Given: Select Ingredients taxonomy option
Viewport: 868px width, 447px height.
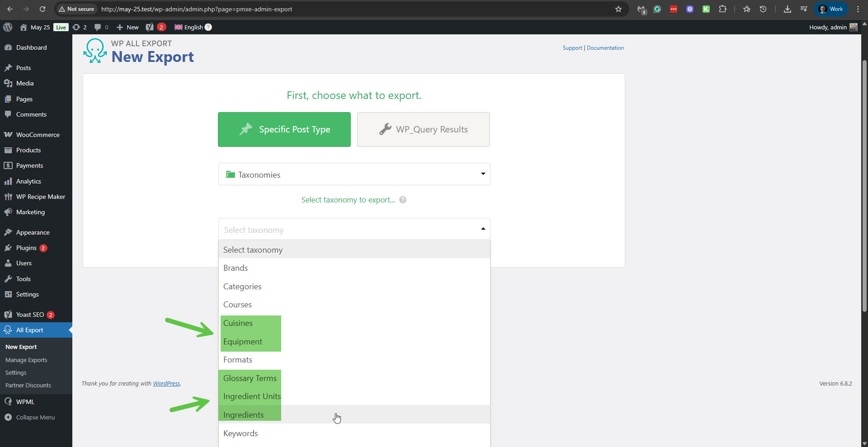Looking at the screenshot, I should click(354, 415).
